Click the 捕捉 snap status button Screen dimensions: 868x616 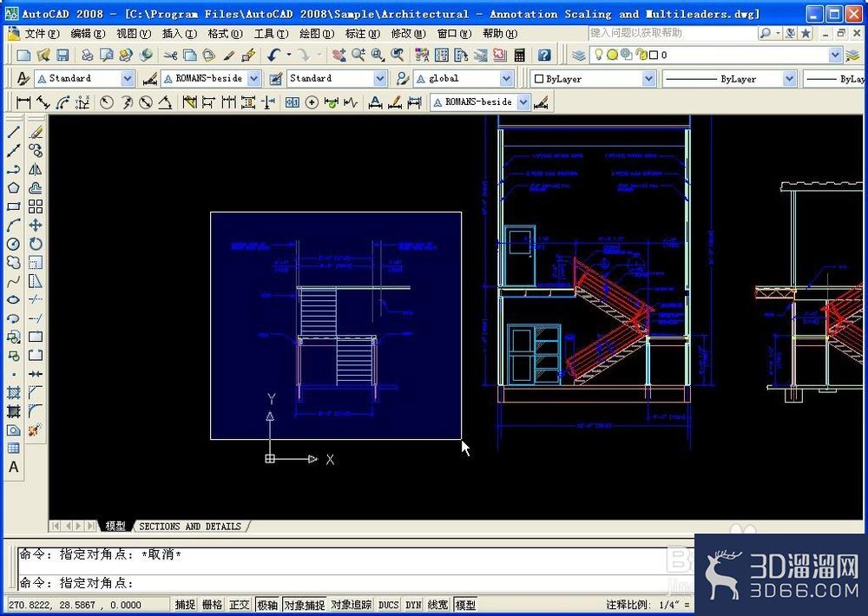pyautogui.click(x=185, y=605)
